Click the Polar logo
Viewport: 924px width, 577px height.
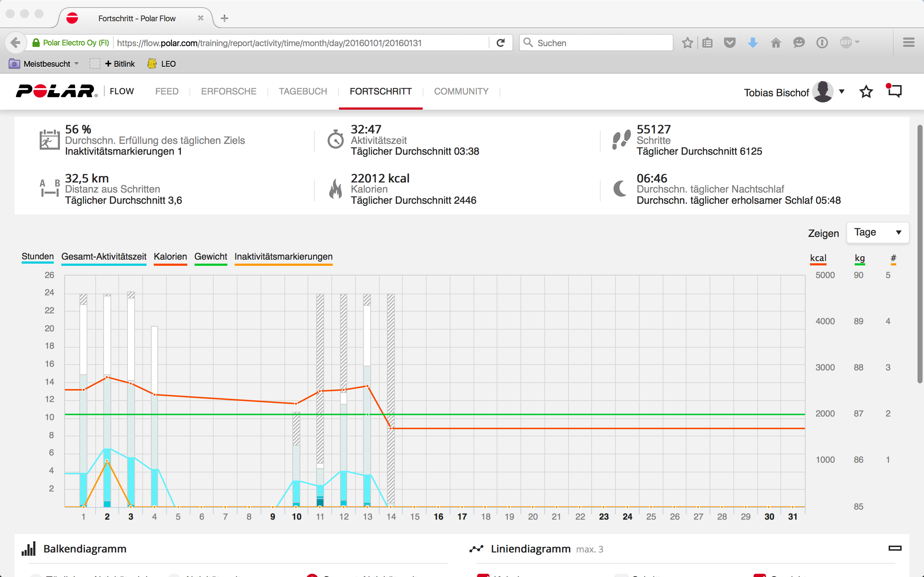(56, 91)
